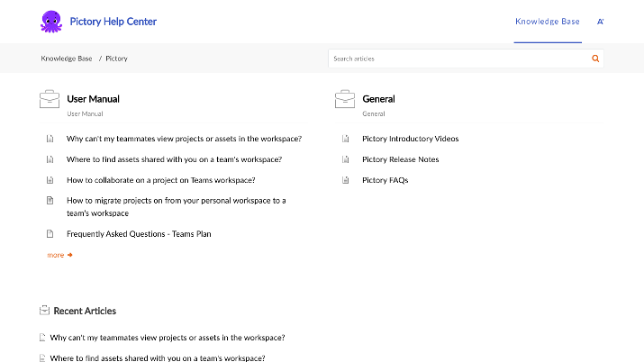This screenshot has height=362, width=644.
Task: Open User Manual article on teammates viewing projects
Action: click(184, 139)
